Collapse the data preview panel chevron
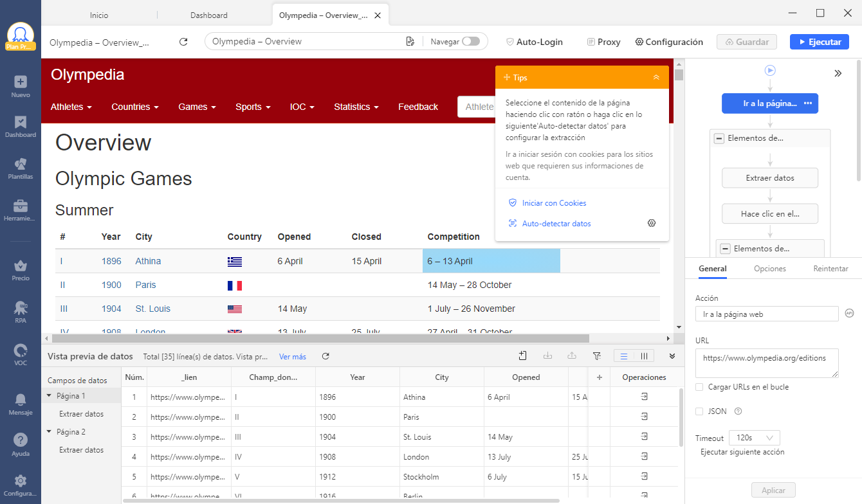 (672, 355)
